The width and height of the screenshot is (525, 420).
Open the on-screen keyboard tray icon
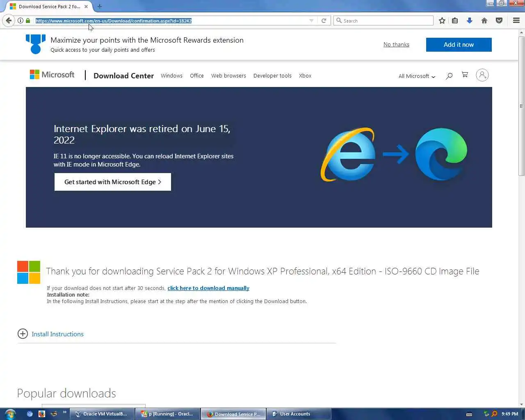[x=469, y=414]
